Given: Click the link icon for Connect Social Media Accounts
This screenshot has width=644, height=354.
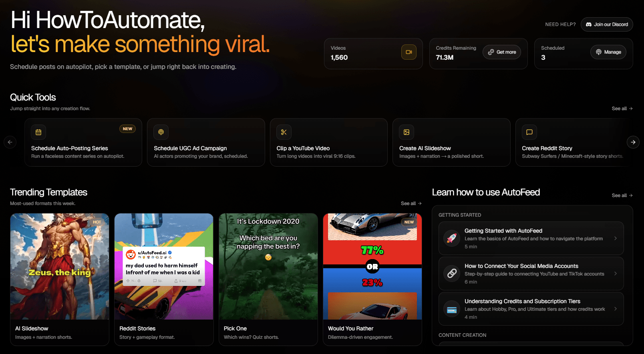Looking at the screenshot, I should (452, 274).
